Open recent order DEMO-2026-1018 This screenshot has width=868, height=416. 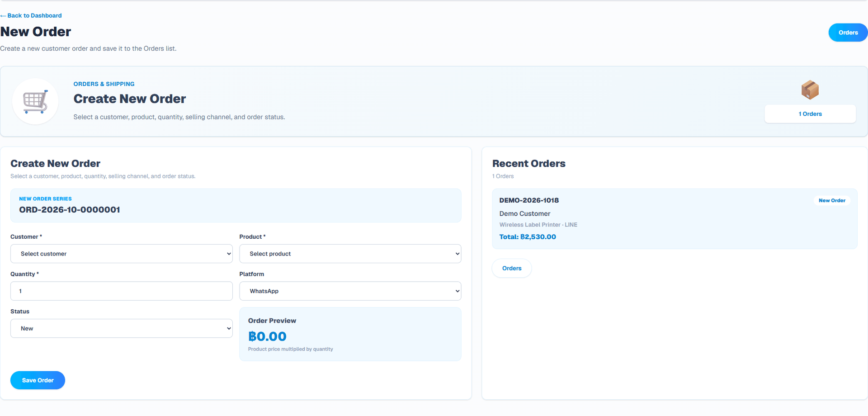[x=675, y=219]
